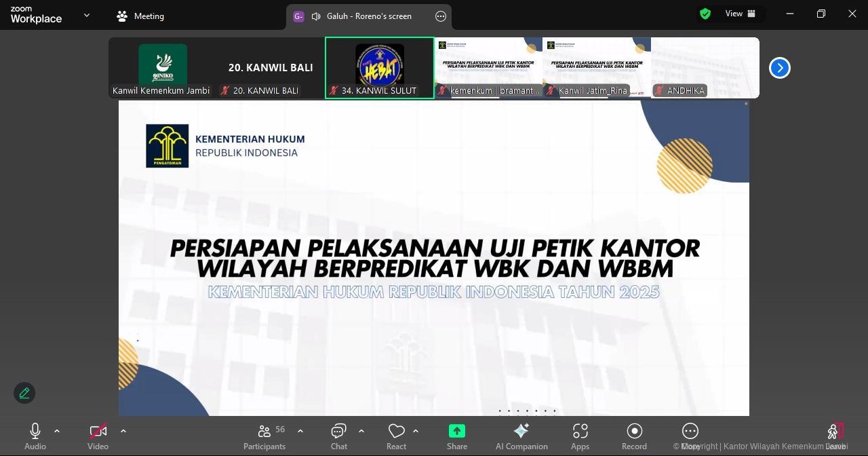Viewport: 868px width, 456px height.
Task: Change layout using View button
Action: coord(741,14)
